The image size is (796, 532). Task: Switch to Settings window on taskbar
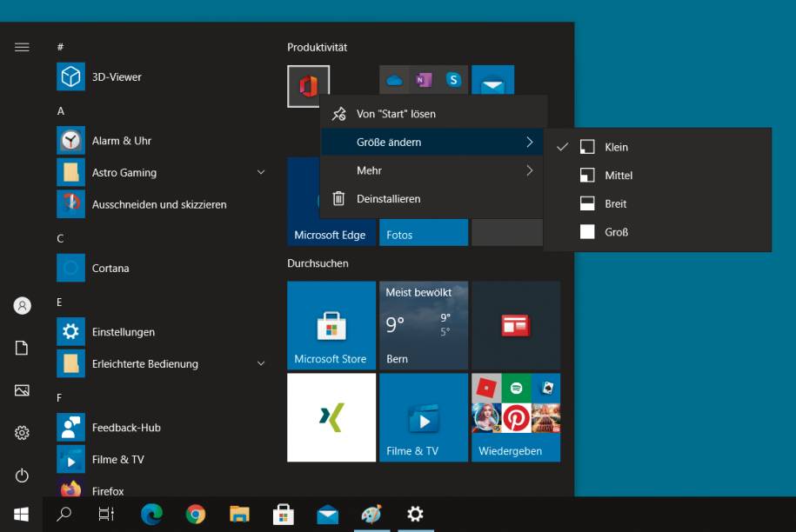(x=415, y=515)
